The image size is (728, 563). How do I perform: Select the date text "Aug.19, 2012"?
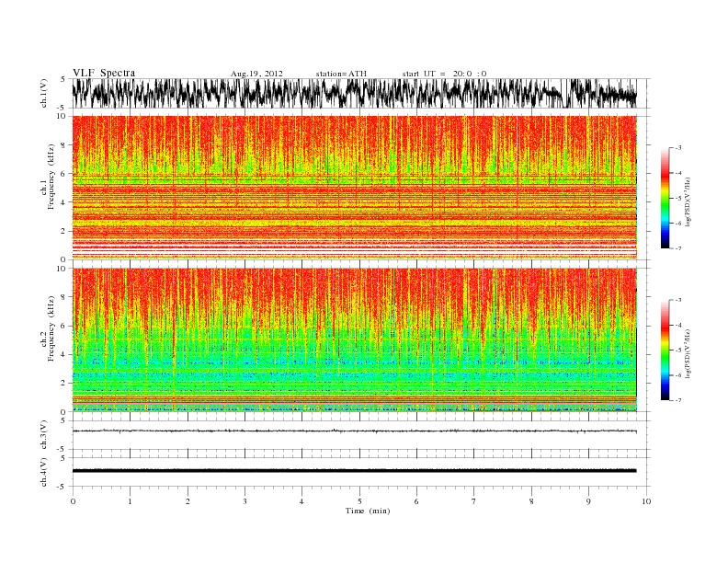(256, 74)
